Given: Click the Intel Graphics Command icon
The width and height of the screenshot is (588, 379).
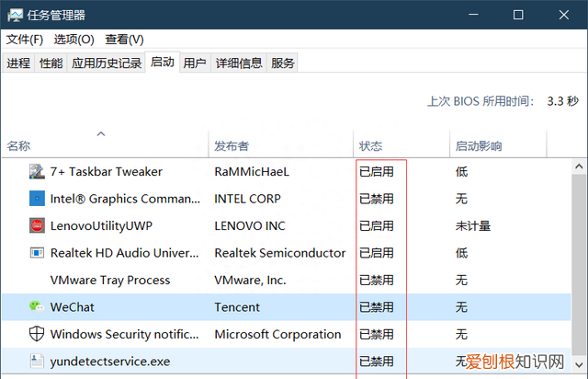Looking at the screenshot, I should click(x=37, y=199).
